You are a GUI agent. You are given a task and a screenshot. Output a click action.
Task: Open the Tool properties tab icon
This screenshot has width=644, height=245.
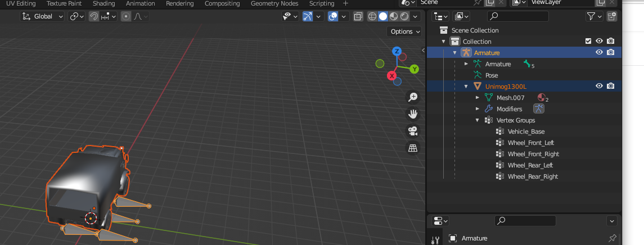pos(436,240)
